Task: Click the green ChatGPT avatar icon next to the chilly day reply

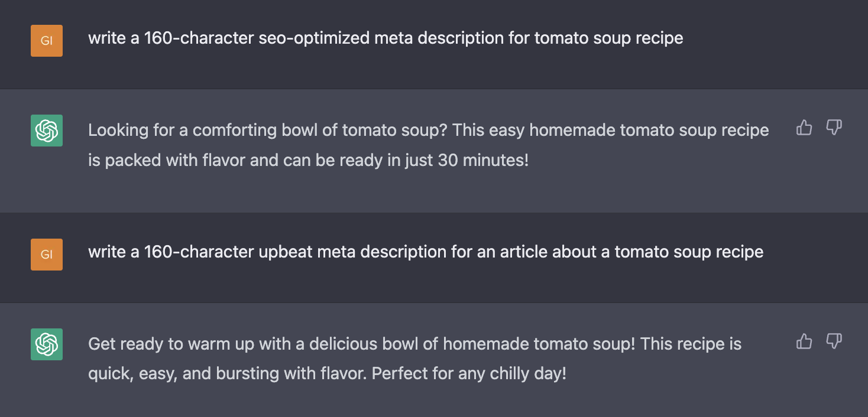Action: (46, 344)
